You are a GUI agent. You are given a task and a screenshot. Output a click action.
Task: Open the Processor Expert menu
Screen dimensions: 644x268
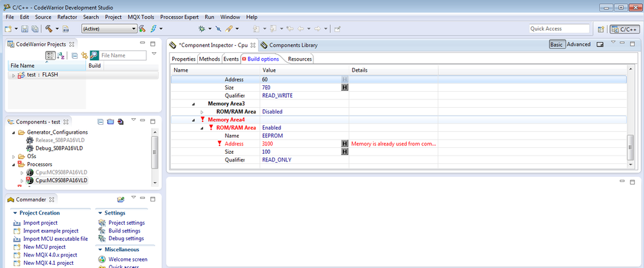(179, 17)
